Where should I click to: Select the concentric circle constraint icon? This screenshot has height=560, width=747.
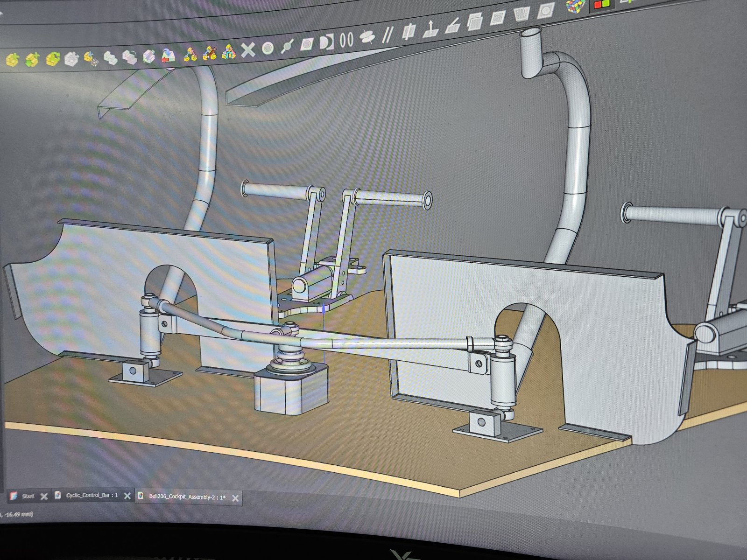pos(268,48)
